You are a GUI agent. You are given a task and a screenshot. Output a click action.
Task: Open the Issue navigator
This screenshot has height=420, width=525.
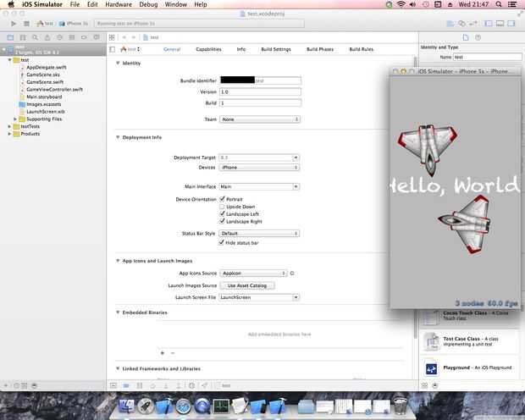[47, 37]
